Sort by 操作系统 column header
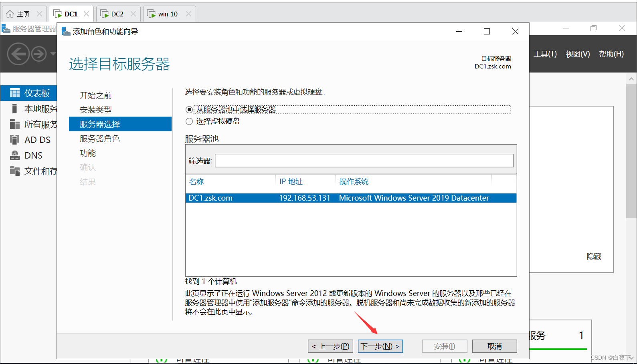The width and height of the screenshot is (637, 364). [354, 182]
